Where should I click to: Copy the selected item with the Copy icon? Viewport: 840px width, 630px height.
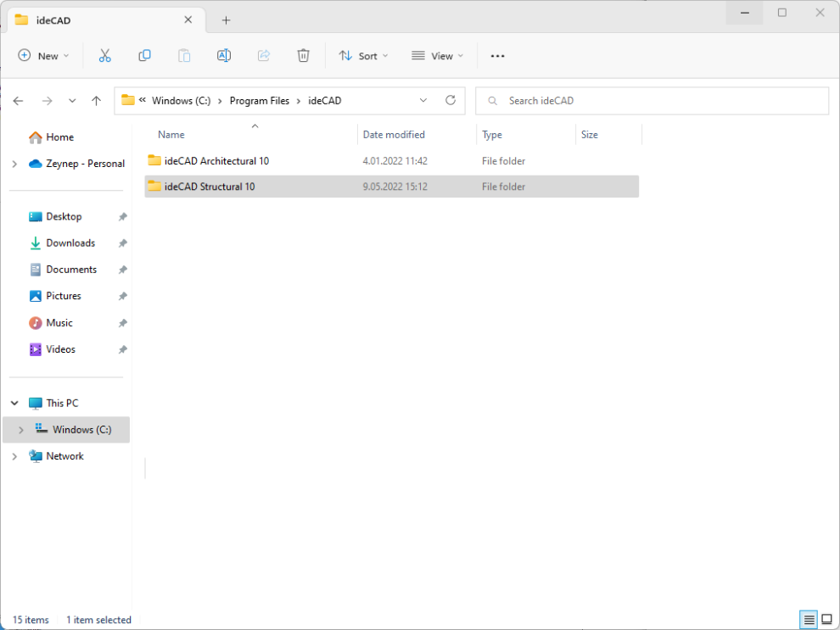coord(144,55)
